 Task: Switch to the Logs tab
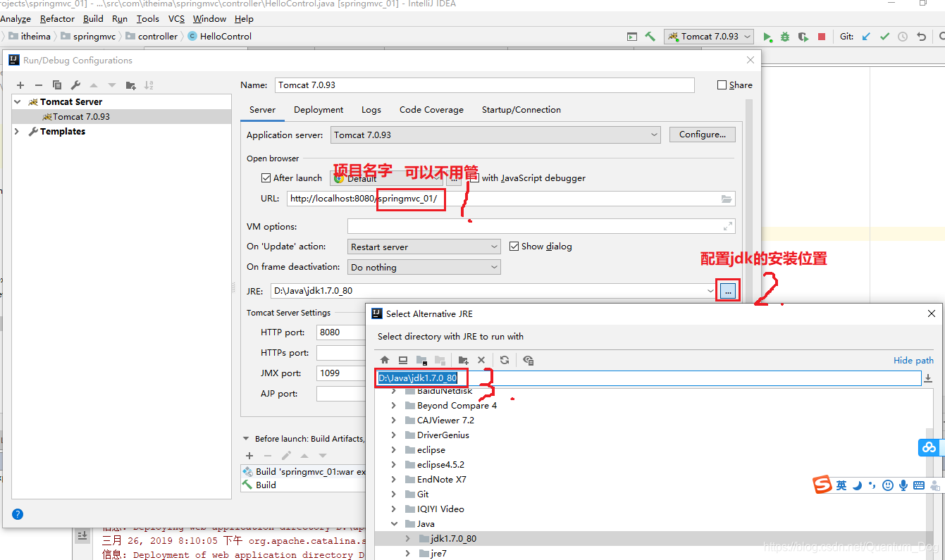click(x=371, y=110)
